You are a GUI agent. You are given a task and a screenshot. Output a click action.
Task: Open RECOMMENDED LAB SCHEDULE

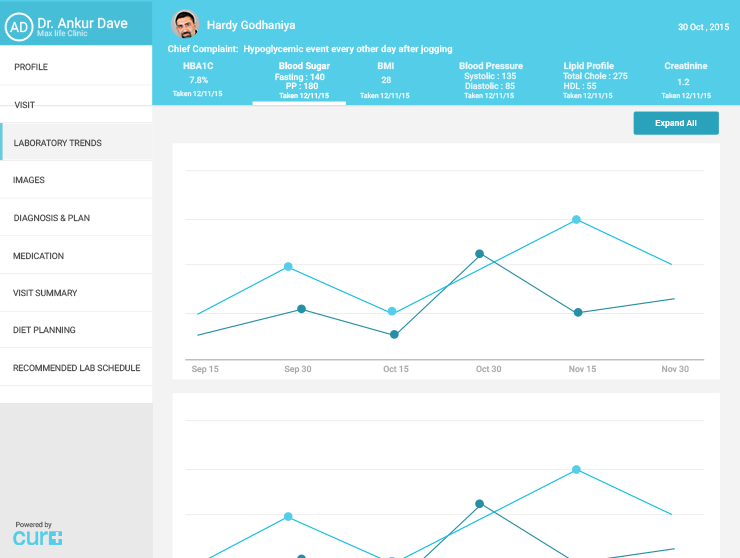pos(76,368)
